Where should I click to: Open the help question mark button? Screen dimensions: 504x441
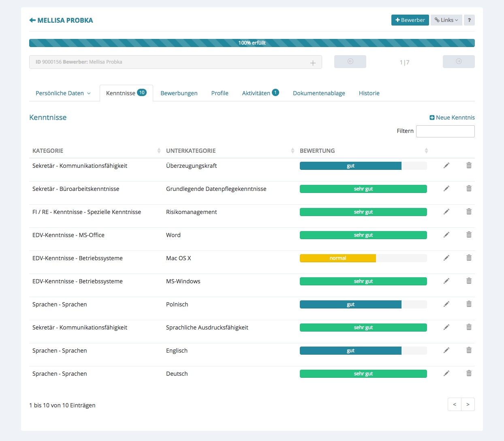[469, 20]
